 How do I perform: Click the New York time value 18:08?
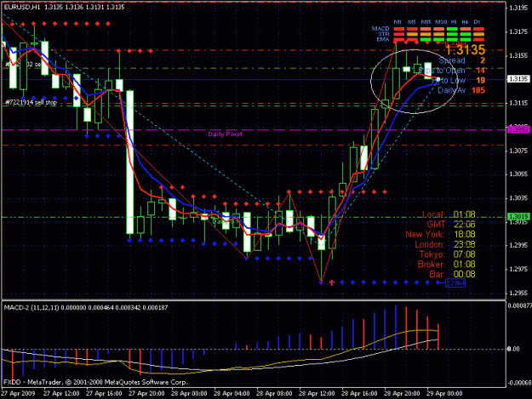pos(464,234)
